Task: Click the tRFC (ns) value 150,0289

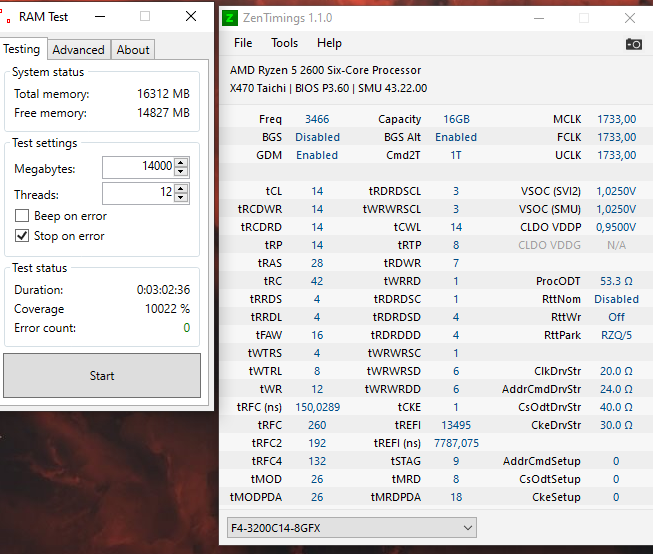Action: pyautogui.click(x=318, y=407)
